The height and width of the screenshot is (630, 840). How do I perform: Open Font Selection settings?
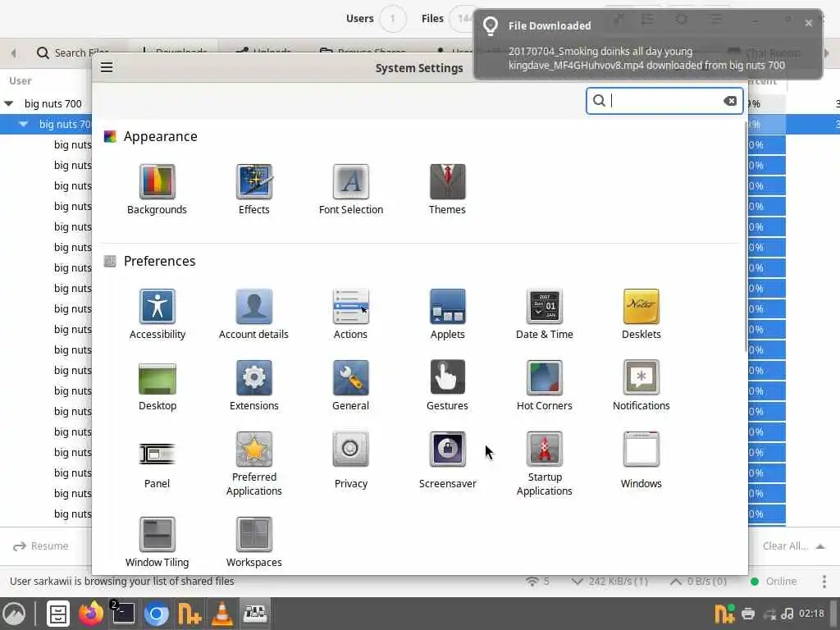click(x=351, y=189)
